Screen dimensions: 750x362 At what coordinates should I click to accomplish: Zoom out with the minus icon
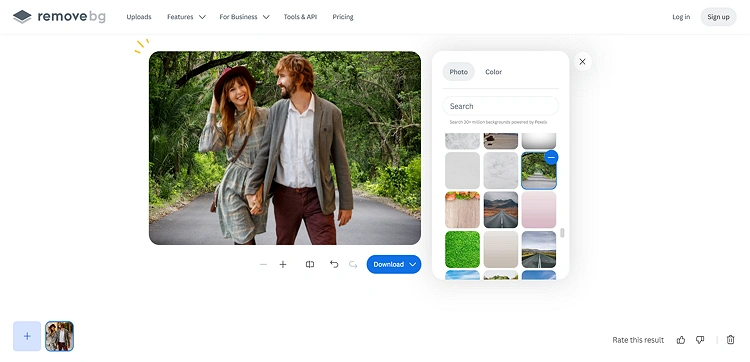coord(263,264)
